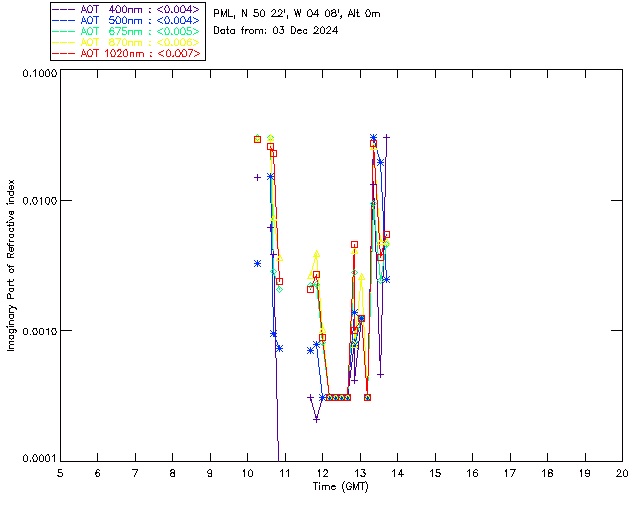Click the AOT 870nm legend entry
The height and width of the screenshot is (512, 640).
click(x=127, y=42)
